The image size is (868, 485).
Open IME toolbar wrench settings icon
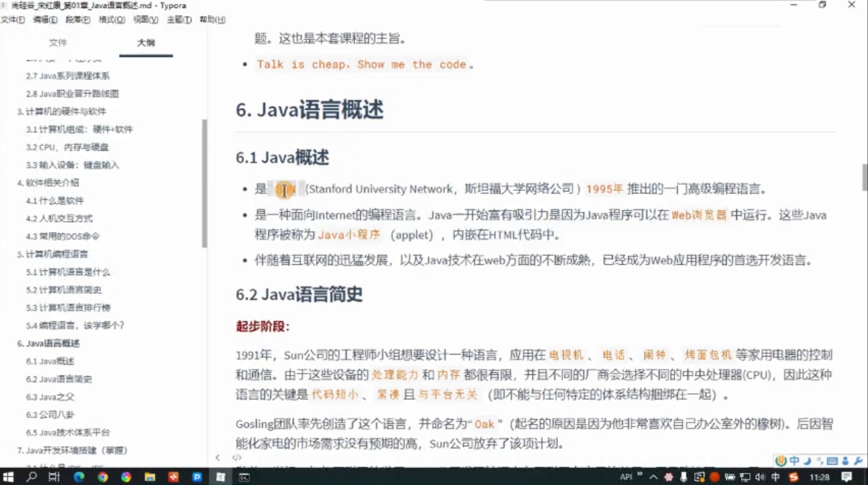pyautogui.click(x=859, y=461)
